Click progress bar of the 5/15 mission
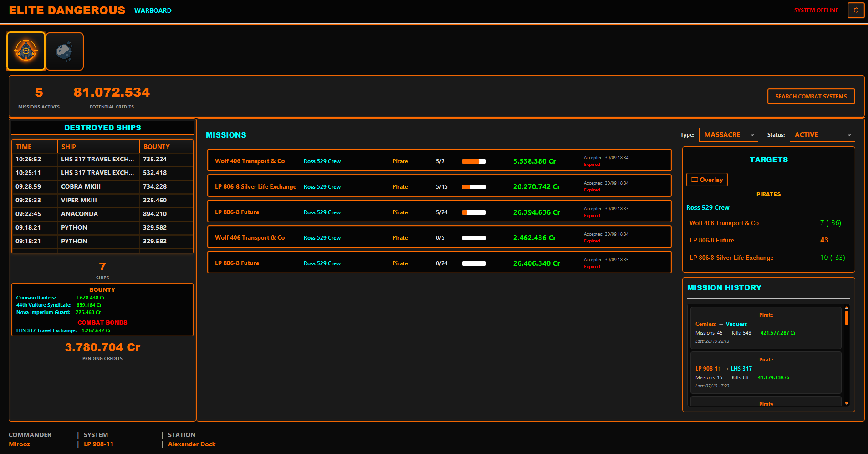Screen dimensions: 868x454 point(474,187)
